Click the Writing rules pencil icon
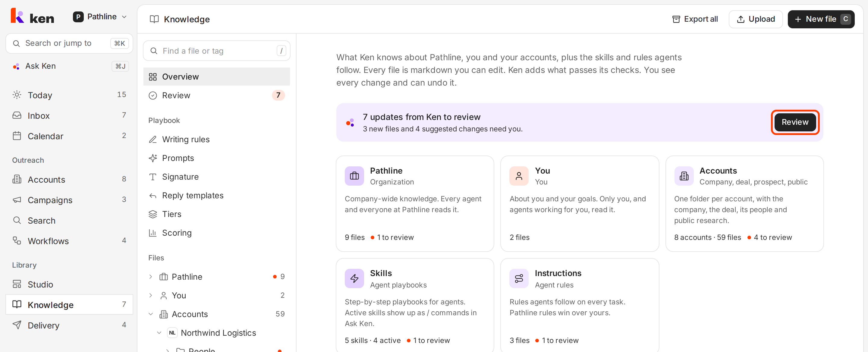 click(x=153, y=140)
